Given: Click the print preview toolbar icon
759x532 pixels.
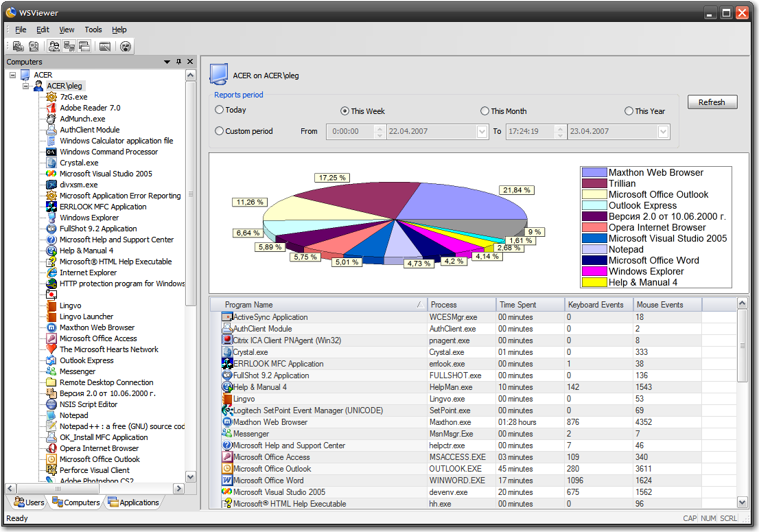Looking at the screenshot, I should (x=33, y=47).
